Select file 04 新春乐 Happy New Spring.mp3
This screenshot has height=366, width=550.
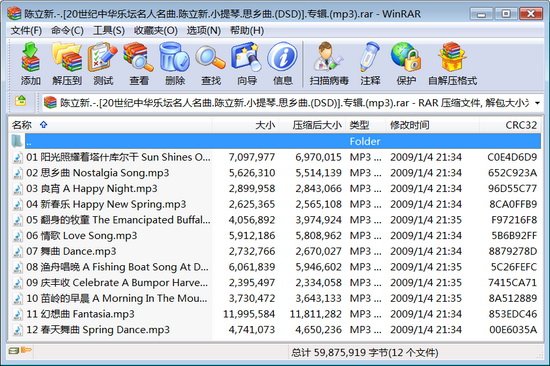point(276,205)
